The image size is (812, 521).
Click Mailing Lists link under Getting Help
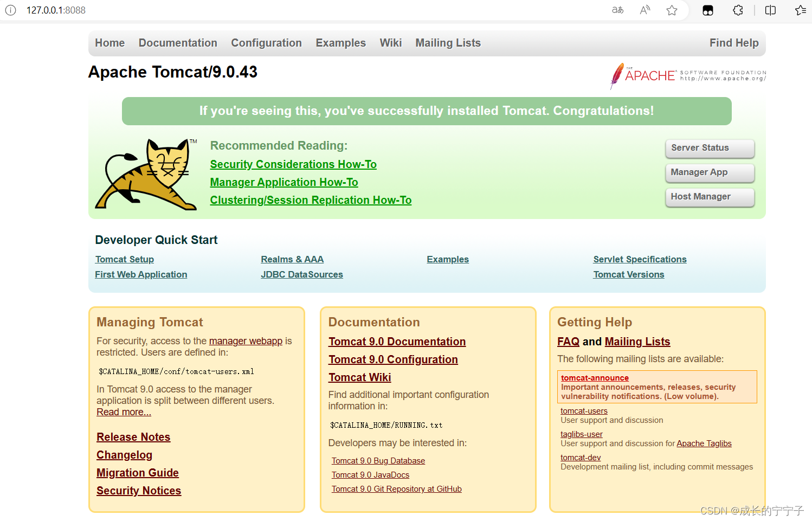[x=637, y=342]
